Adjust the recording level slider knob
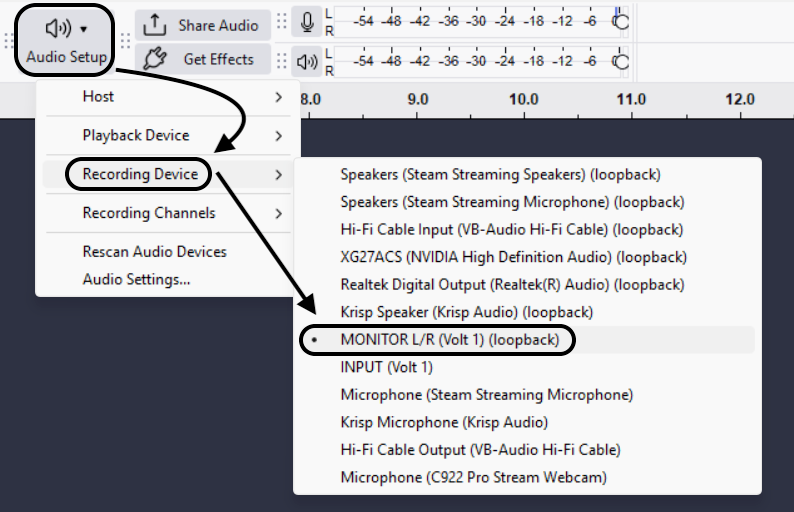The height and width of the screenshot is (512, 794). click(621, 20)
